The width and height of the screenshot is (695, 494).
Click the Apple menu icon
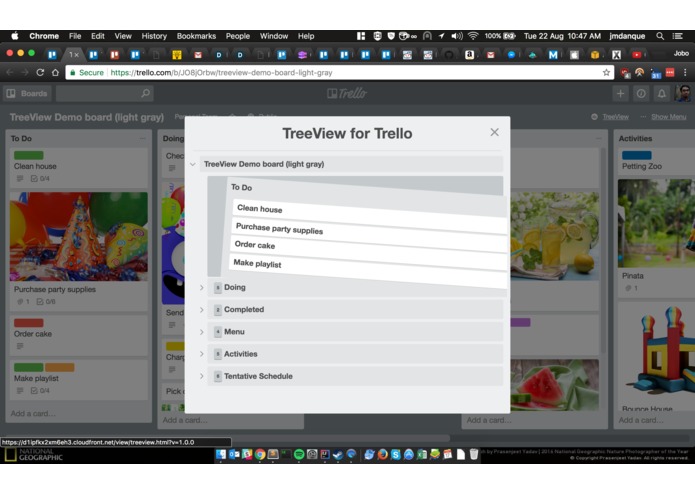coord(15,36)
